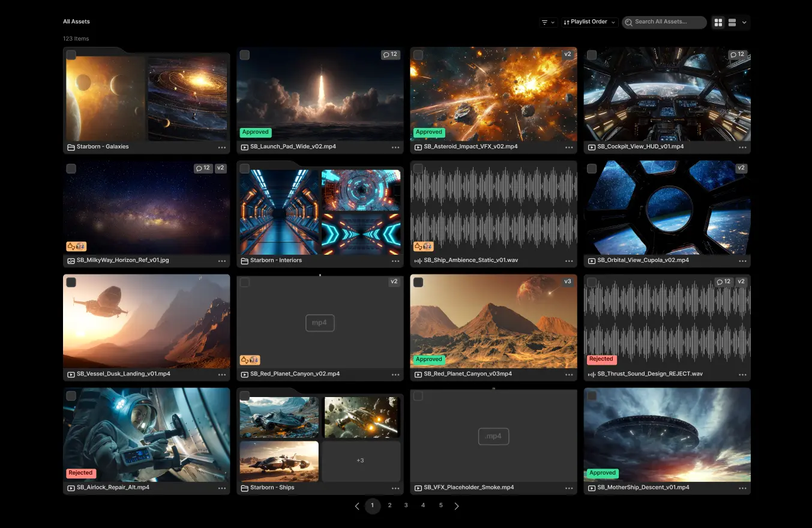This screenshot has width=812, height=528.
Task: Open the options menu on Starborn - Ships
Action: pyautogui.click(x=395, y=488)
